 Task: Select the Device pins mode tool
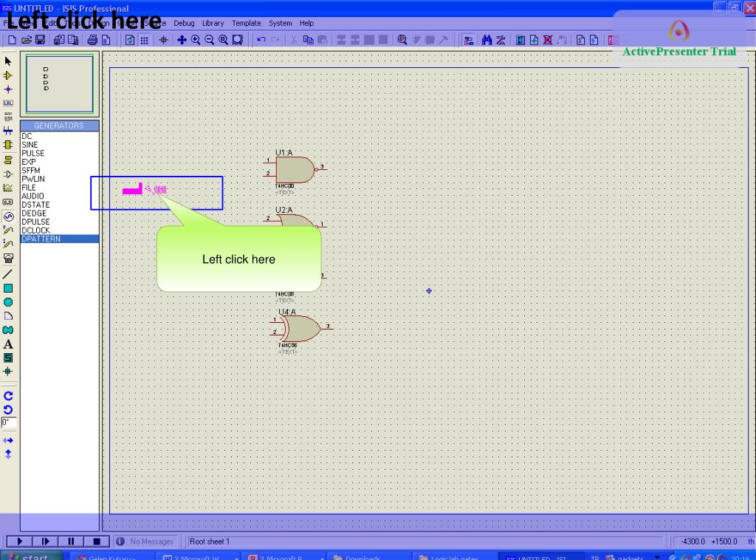click(x=8, y=174)
